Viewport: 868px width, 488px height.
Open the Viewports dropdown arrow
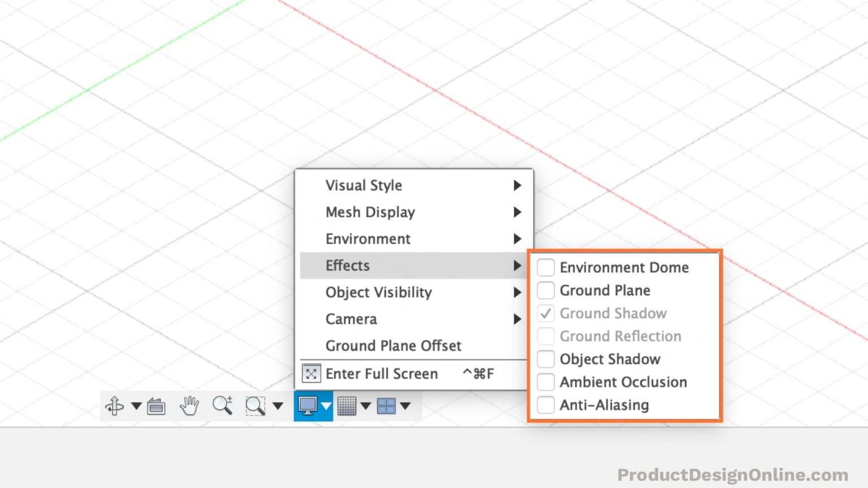click(405, 406)
